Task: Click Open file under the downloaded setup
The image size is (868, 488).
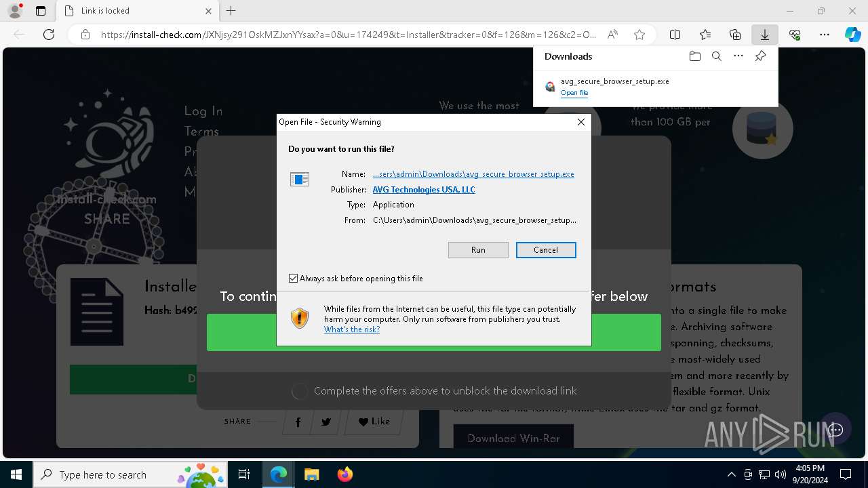Action: 574,93
